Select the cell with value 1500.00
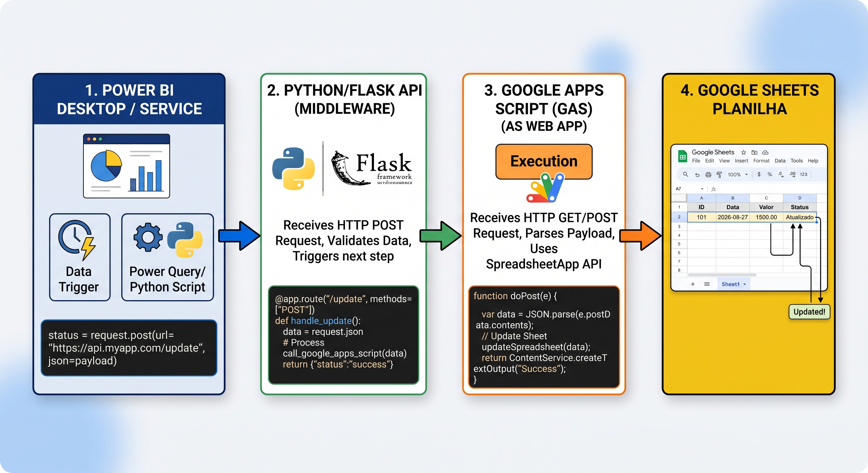This screenshot has width=868, height=473. tap(766, 217)
